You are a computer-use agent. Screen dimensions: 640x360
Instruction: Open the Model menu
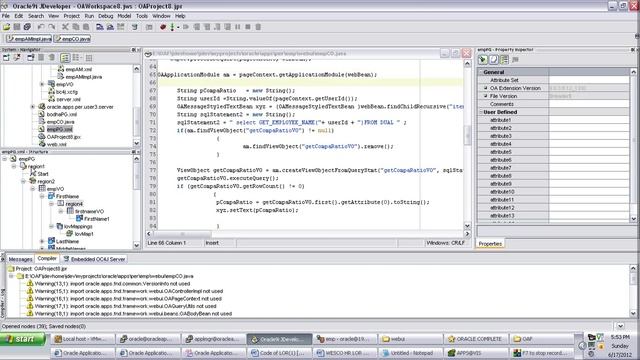(124, 16)
